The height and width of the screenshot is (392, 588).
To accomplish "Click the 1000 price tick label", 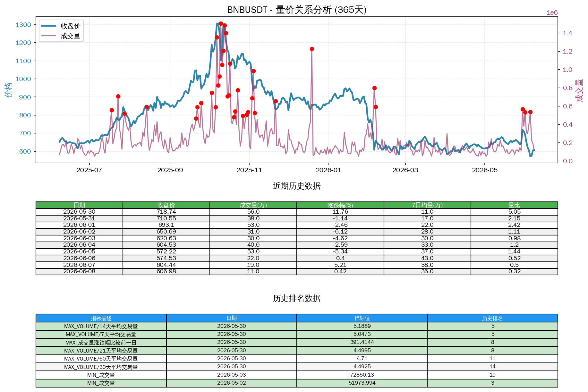I will click(x=23, y=79).
